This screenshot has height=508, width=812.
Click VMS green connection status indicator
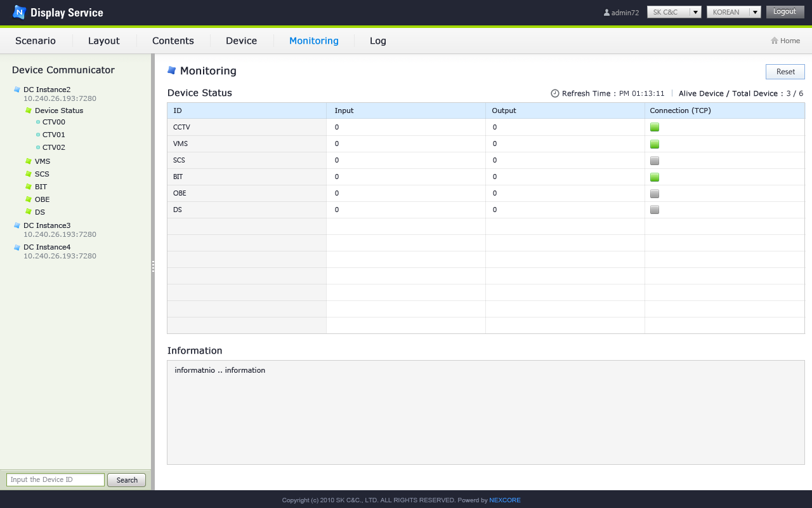click(655, 144)
